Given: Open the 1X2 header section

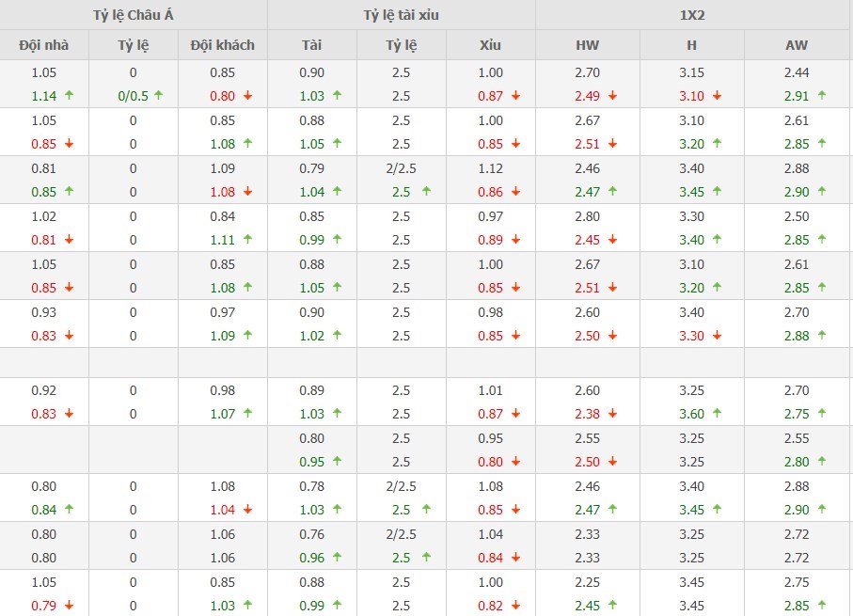Looking at the screenshot, I should click(694, 15).
